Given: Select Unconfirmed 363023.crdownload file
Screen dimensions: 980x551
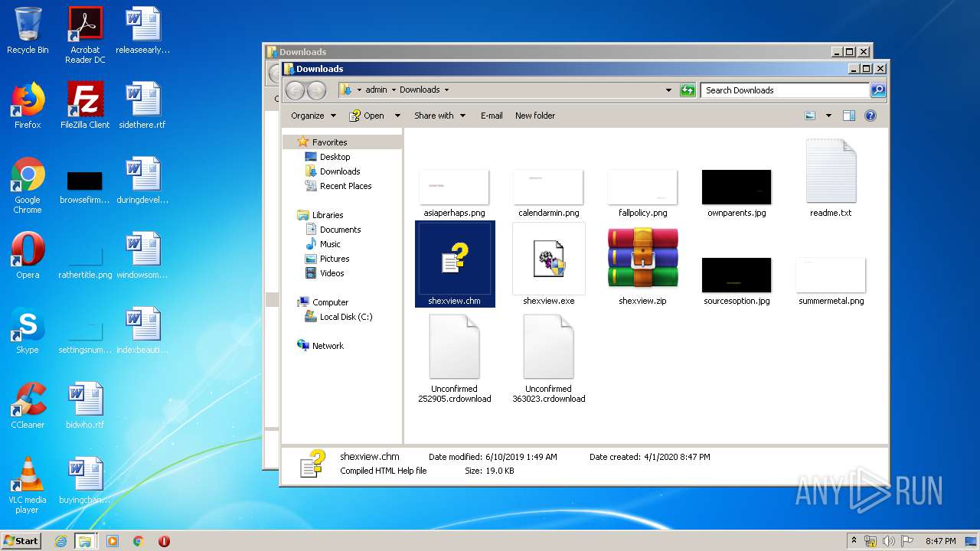Looking at the screenshot, I should click(549, 358).
